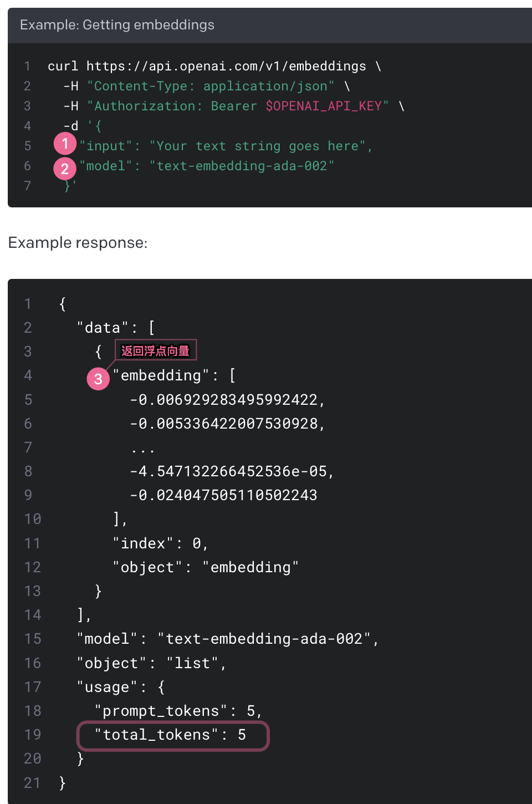This screenshot has width=532, height=804.
Task: Click the "index": 0 line
Action: [x=161, y=543]
